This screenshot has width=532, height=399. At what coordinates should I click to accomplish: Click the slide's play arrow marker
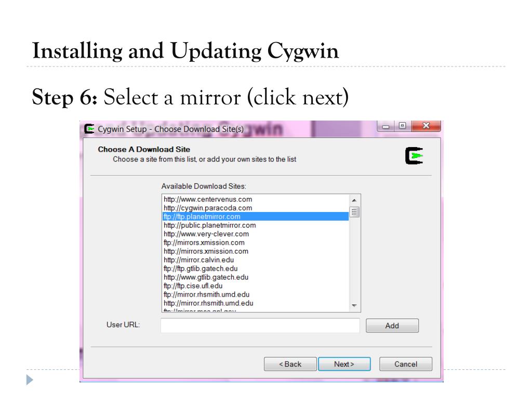(x=30, y=380)
